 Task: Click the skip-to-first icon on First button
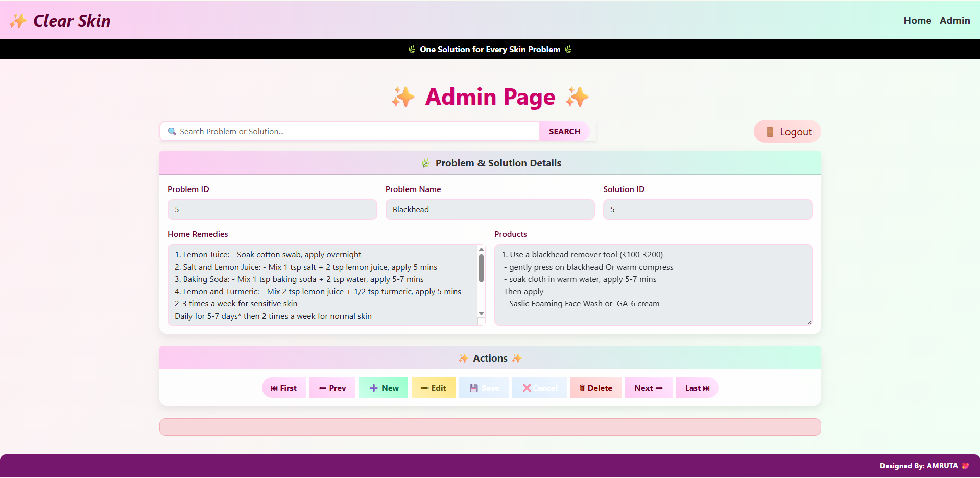274,388
